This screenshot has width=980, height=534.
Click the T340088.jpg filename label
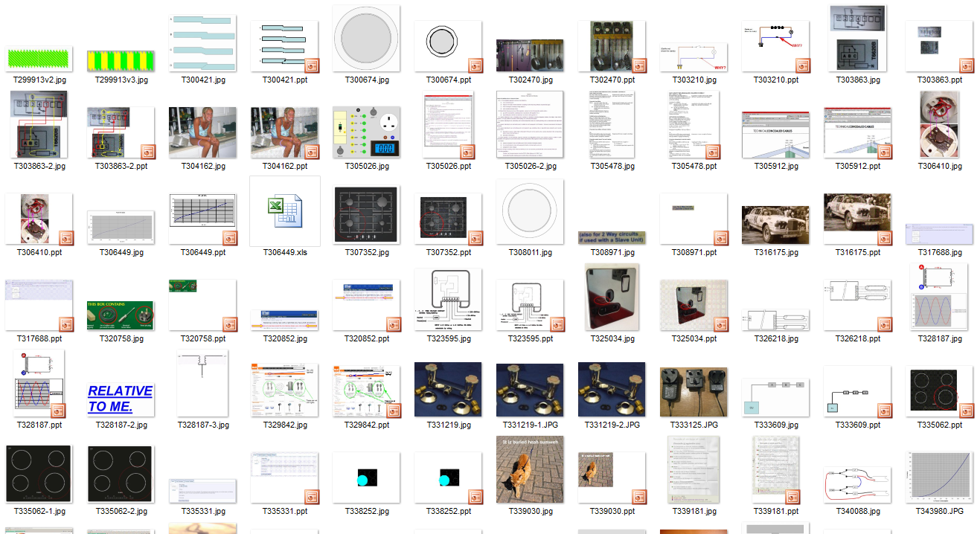pos(857,511)
